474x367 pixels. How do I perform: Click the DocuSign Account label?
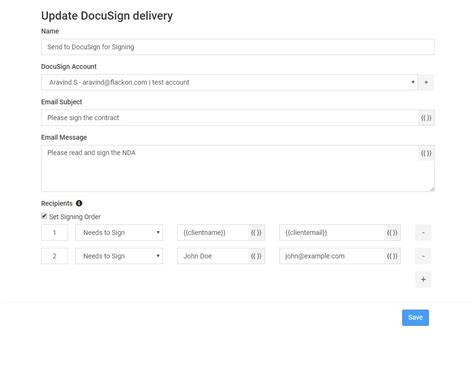point(69,66)
